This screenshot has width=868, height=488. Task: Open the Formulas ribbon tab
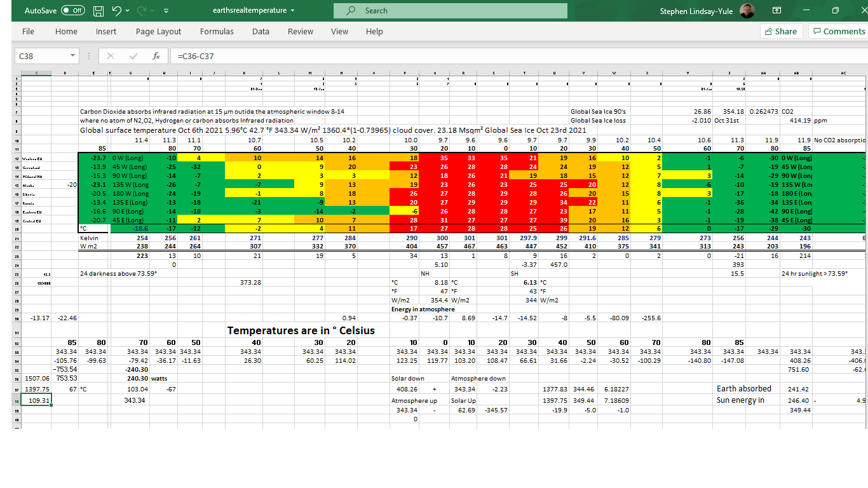(217, 31)
